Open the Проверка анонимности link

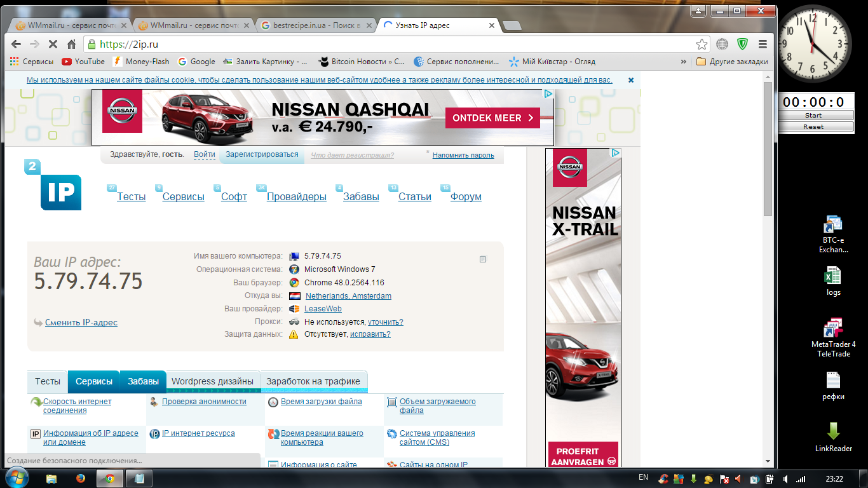coord(204,402)
